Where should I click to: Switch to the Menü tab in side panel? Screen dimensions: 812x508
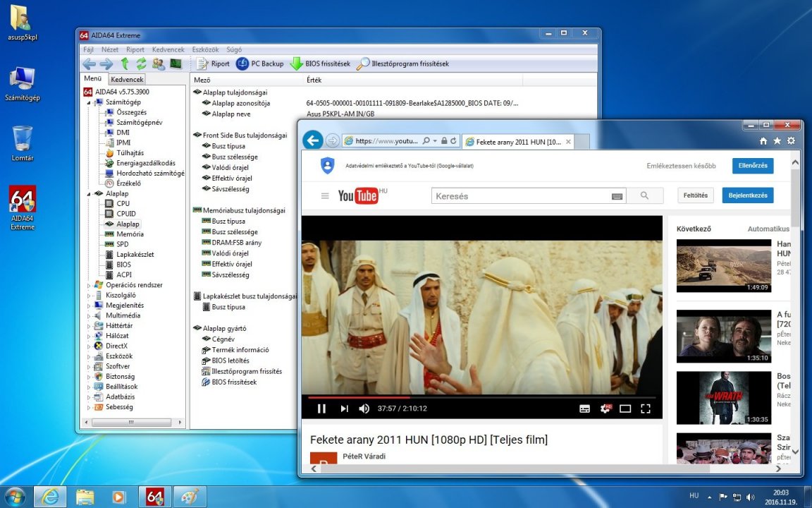[93, 79]
